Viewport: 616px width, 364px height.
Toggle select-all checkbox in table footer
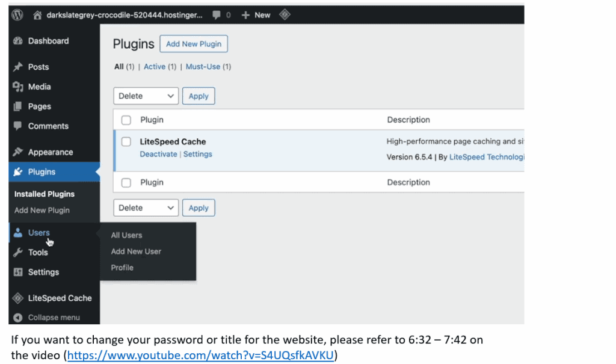tap(126, 182)
